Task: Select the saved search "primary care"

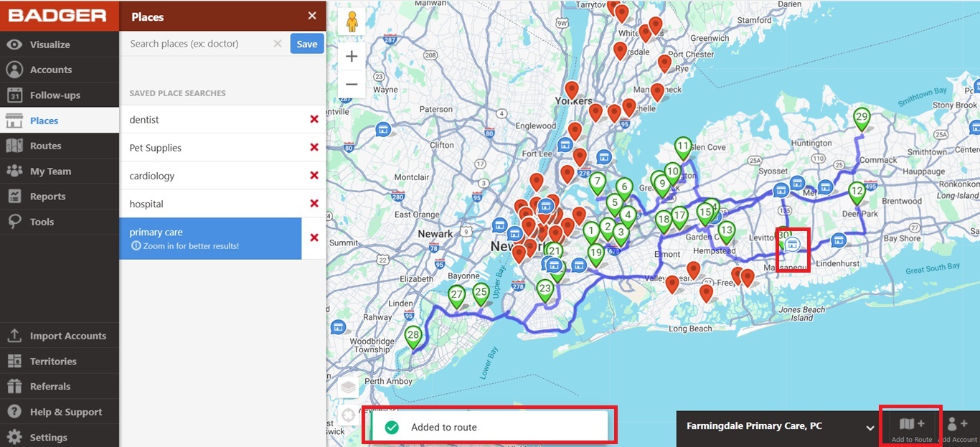Action: (210, 238)
